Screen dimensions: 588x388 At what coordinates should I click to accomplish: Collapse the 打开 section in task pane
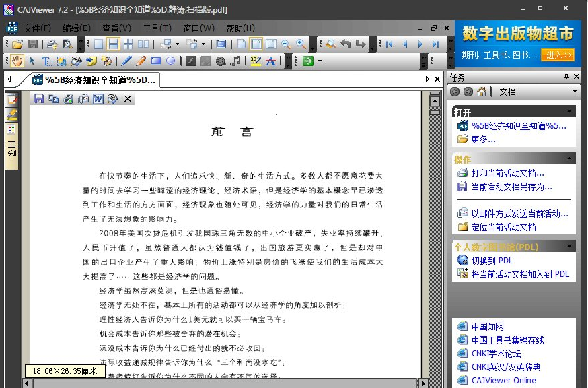coord(571,112)
